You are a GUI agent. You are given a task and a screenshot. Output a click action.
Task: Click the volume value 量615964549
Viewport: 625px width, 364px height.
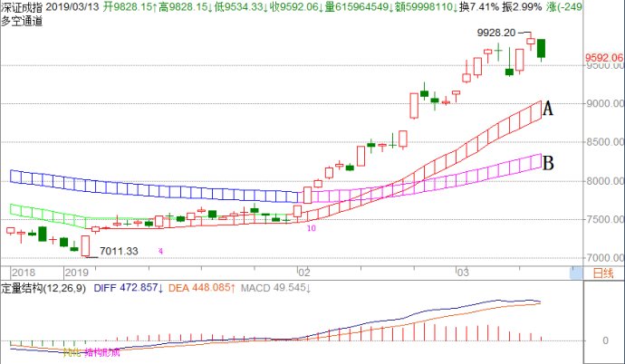tap(358, 6)
